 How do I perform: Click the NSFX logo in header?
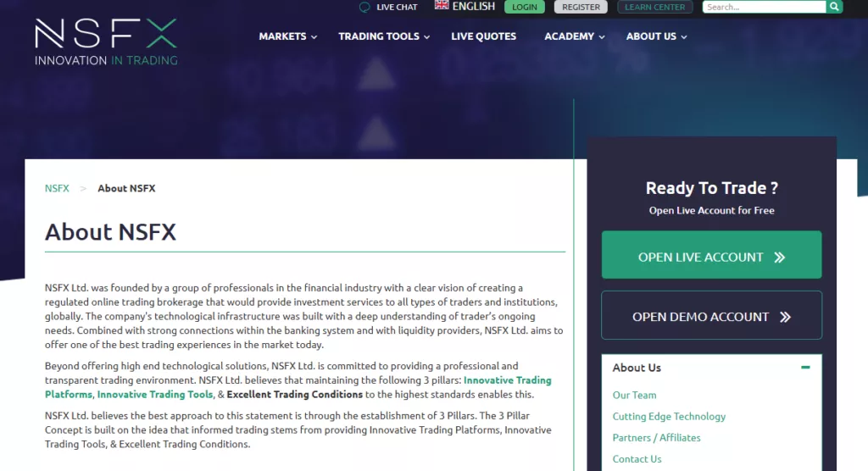(106, 42)
